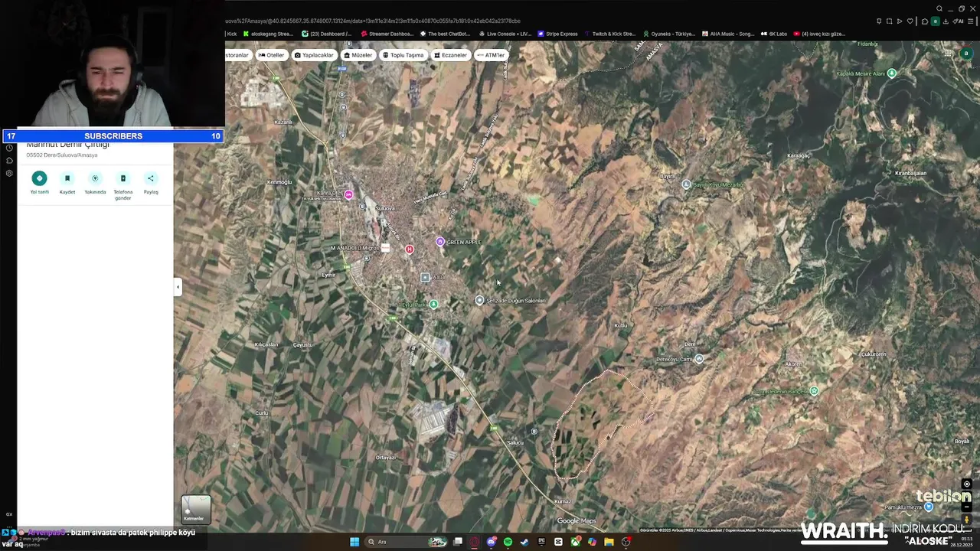Click the Çukurören village label

click(874, 354)
